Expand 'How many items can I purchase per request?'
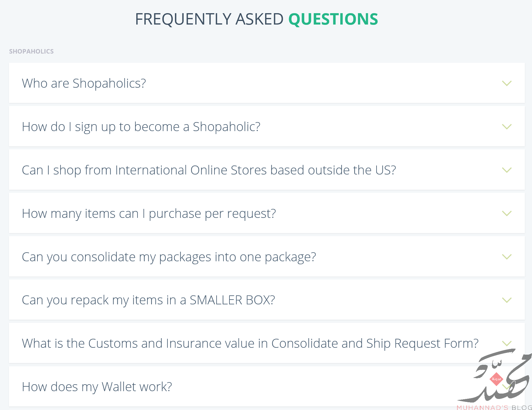 pos(149,213)
